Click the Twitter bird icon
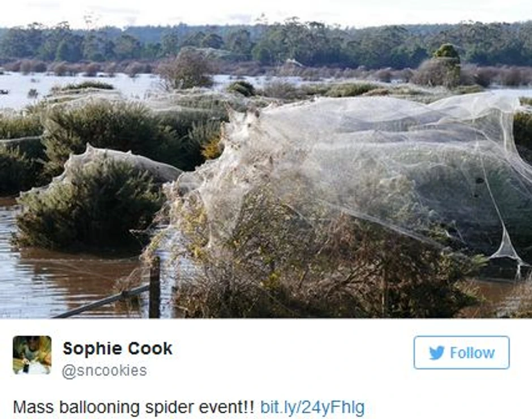 coord(437,353)
